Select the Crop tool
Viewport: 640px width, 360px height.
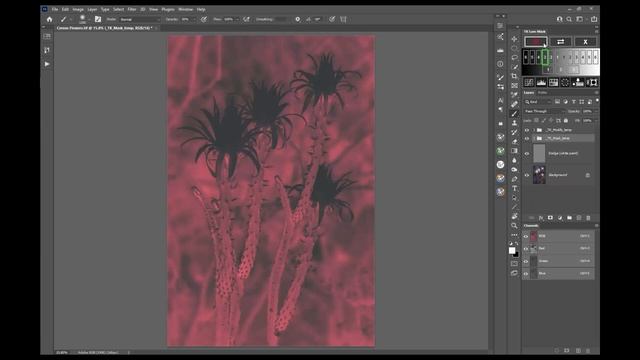(x=514, y=76)
